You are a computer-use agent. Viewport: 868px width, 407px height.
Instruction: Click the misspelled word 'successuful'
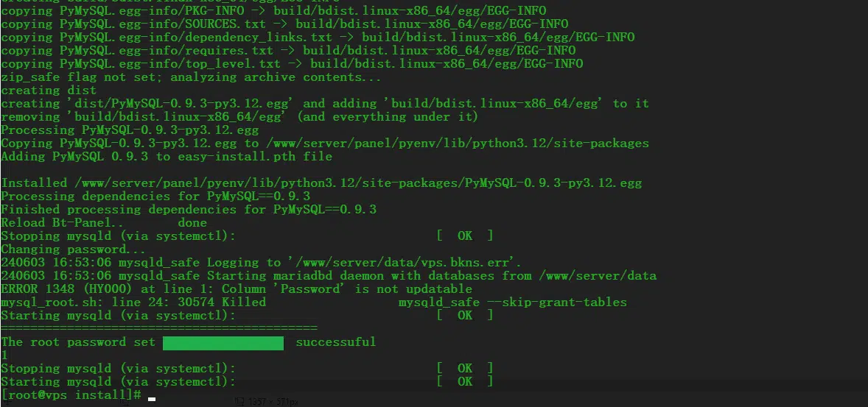coord(336,342)
